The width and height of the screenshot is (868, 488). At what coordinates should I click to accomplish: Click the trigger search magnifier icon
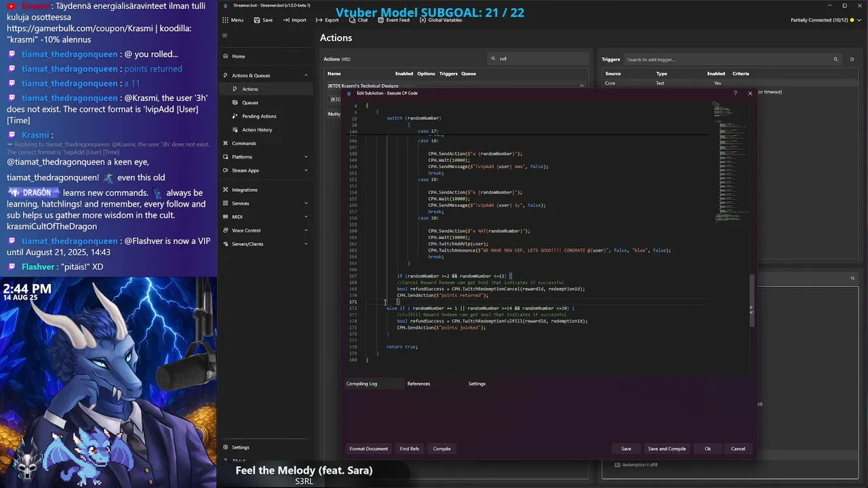(835, 60)
